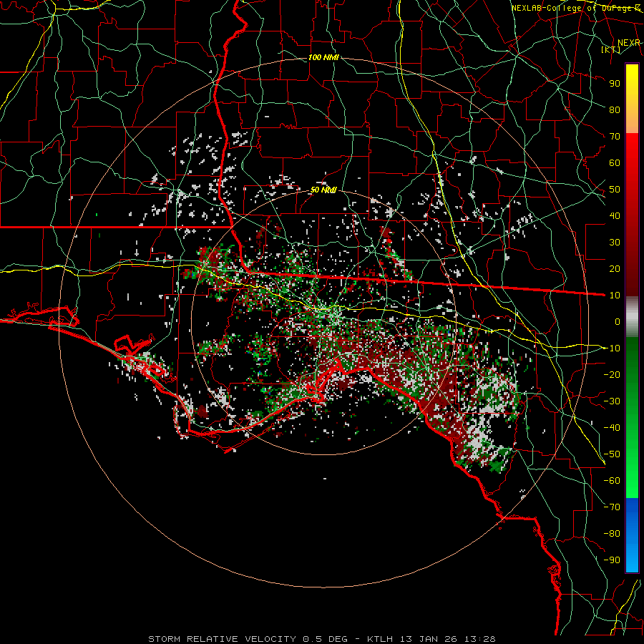Click the 30 value on velocity scale
Screen dimensions: 644x644
click(x=615, y=243)
